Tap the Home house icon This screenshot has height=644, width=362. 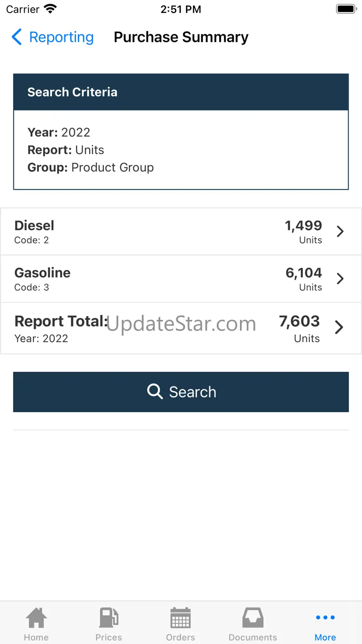pyautogui.click(x=36, y=618)
